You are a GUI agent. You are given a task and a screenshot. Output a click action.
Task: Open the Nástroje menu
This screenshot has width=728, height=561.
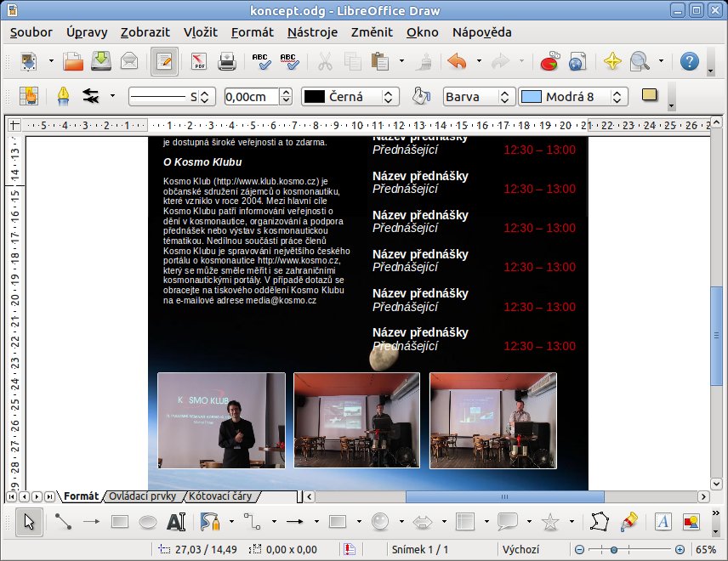coord(312,32)
